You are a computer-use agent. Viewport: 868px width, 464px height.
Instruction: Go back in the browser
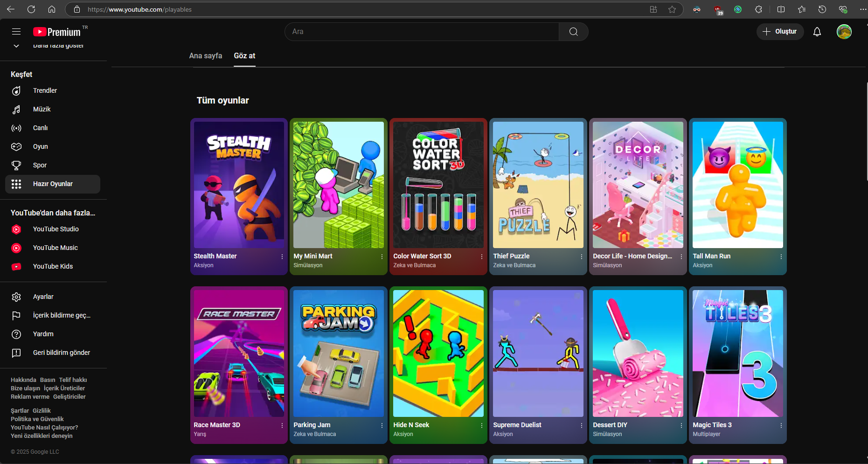click(x=11, y=9)
